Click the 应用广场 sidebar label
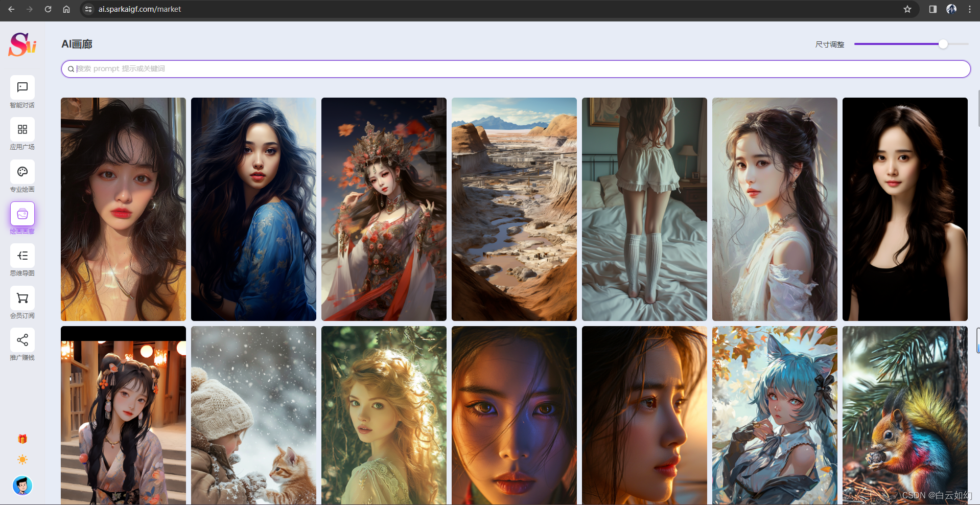This screenshot has height=505, width=980. click(22, 147)
